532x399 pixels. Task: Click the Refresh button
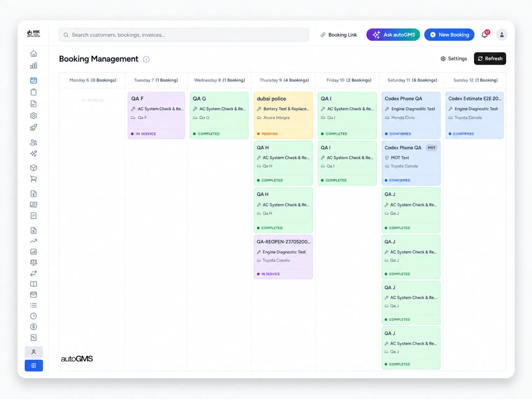[x=490, y=58]
